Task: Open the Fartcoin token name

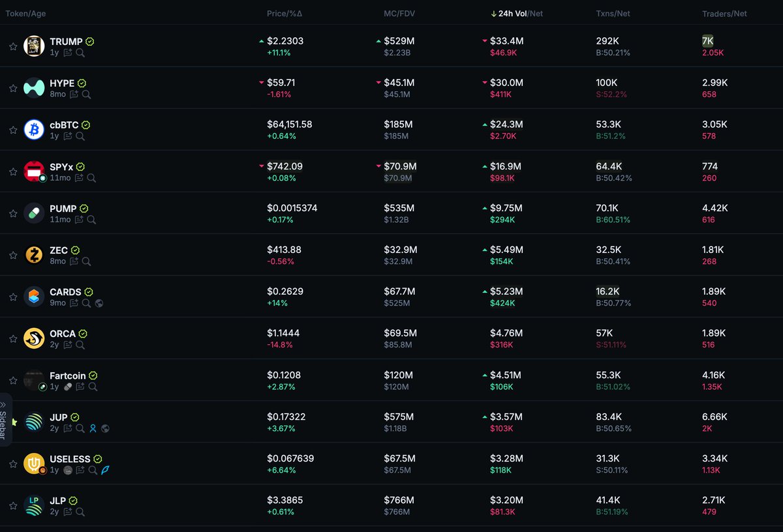Action: click(x=68, y=375)
